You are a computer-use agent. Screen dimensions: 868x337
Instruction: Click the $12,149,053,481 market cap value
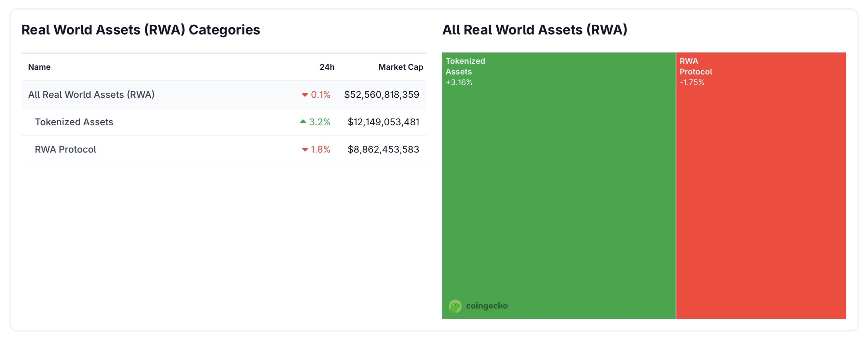pos(383,122)
